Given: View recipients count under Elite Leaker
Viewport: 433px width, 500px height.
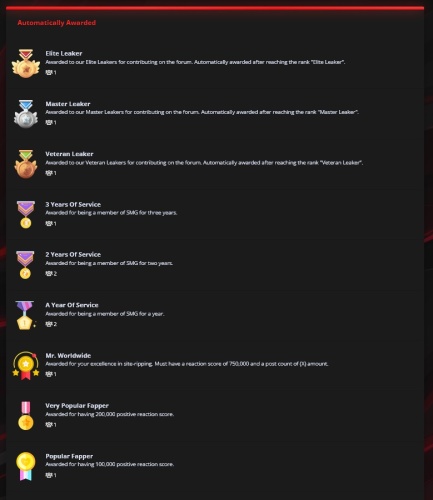Looking at the screenshot, I should click(51, 72).
